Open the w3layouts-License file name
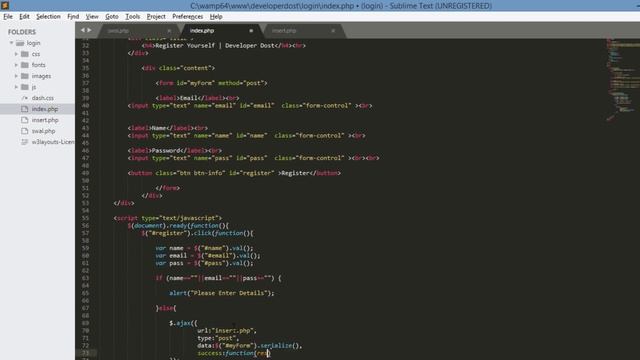 53,142
